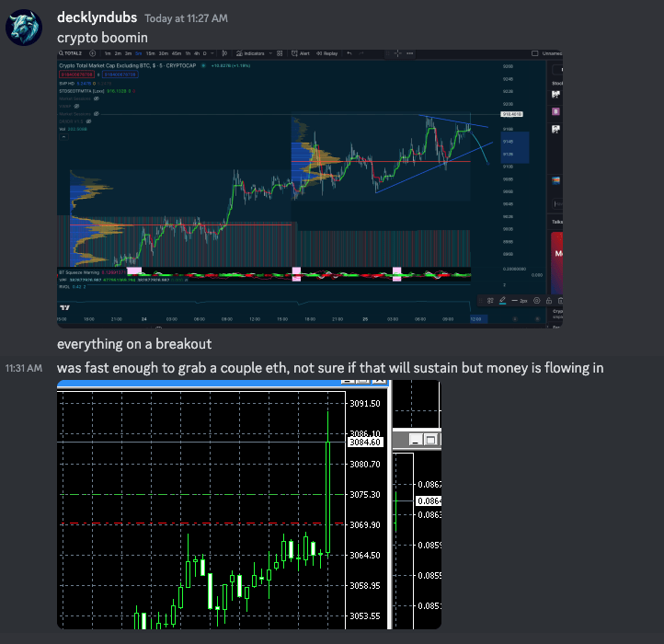Click the Today at 11:27 AM timestamp

tap(187, 18)
